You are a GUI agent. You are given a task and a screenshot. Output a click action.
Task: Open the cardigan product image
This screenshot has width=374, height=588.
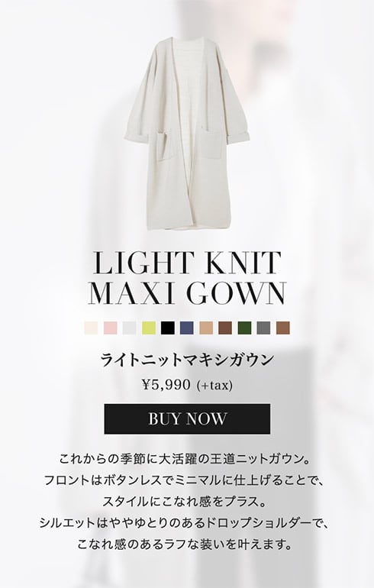pyautogui.click(x=187, y=134)
